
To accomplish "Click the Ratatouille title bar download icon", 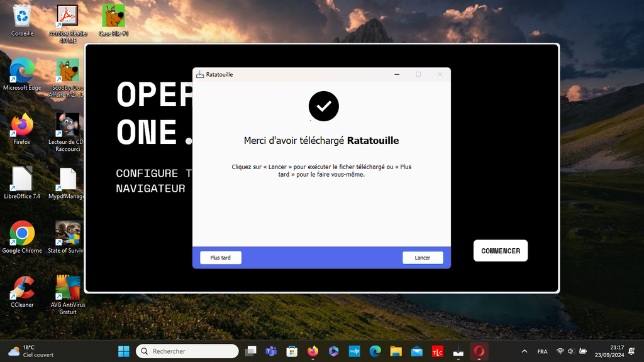I will coord(200,74).
